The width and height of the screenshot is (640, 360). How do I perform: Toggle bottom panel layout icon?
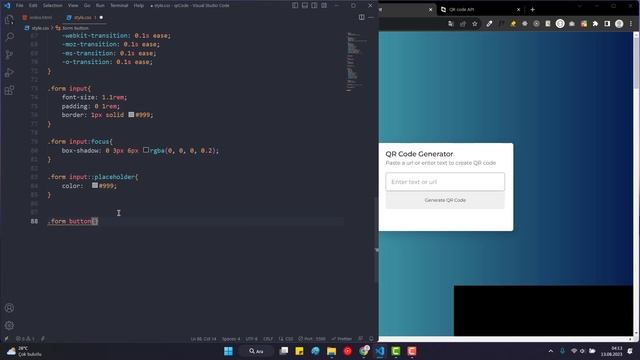click(305, 5)
